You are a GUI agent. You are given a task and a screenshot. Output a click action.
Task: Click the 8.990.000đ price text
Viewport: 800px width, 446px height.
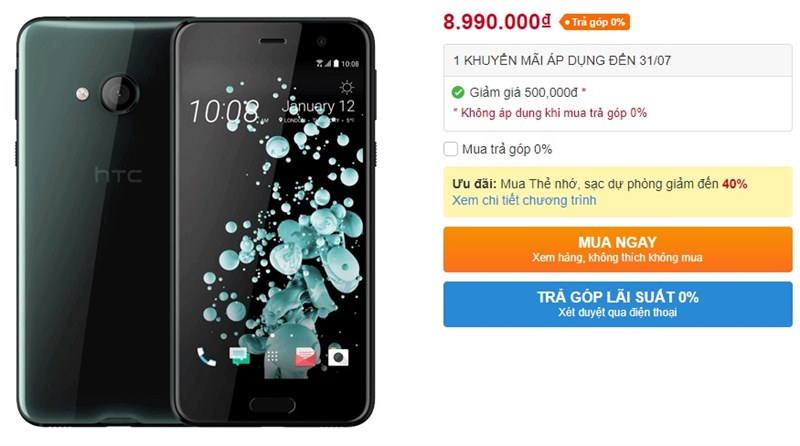tap(497, 21)
